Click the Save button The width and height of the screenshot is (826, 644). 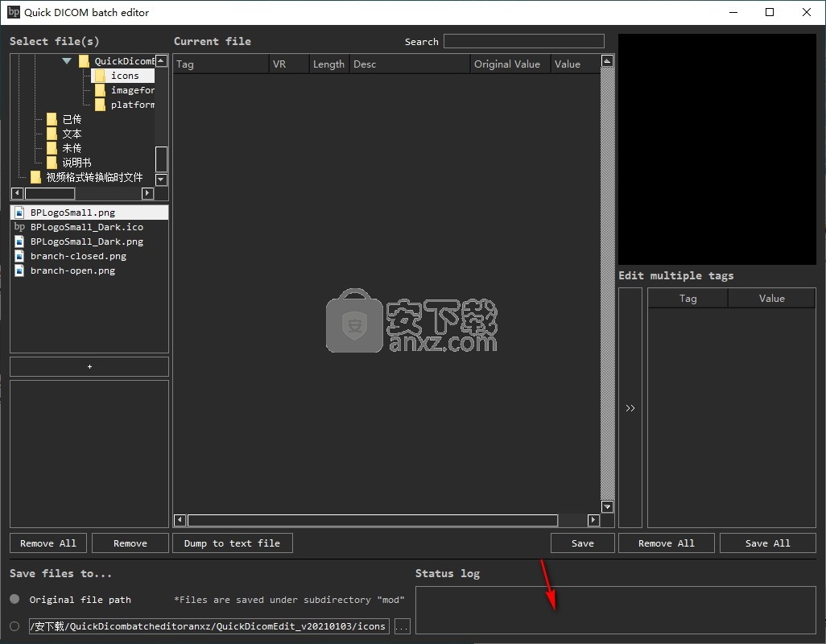583,543
